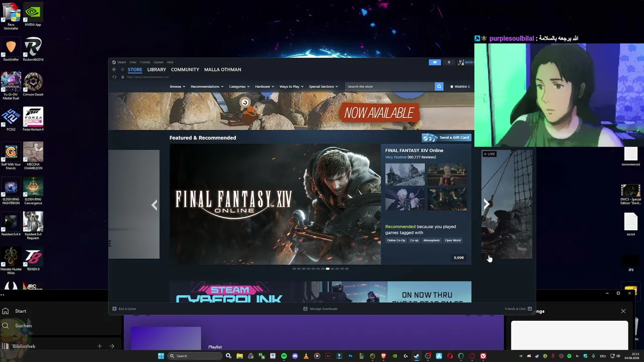Open ELDEN RING NIGHTREIGN shortcut

[11, 192]
